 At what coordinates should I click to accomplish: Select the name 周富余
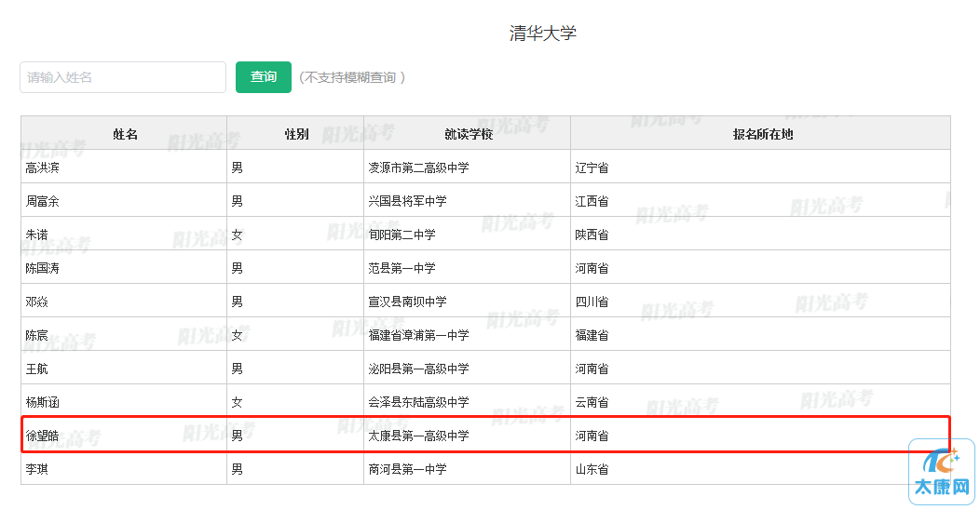coord(43,201)
